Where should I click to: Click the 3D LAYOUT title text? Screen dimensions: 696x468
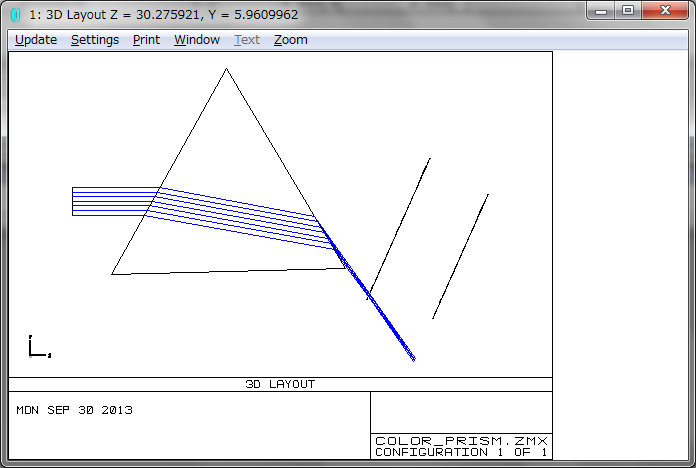tap(280, 384)
